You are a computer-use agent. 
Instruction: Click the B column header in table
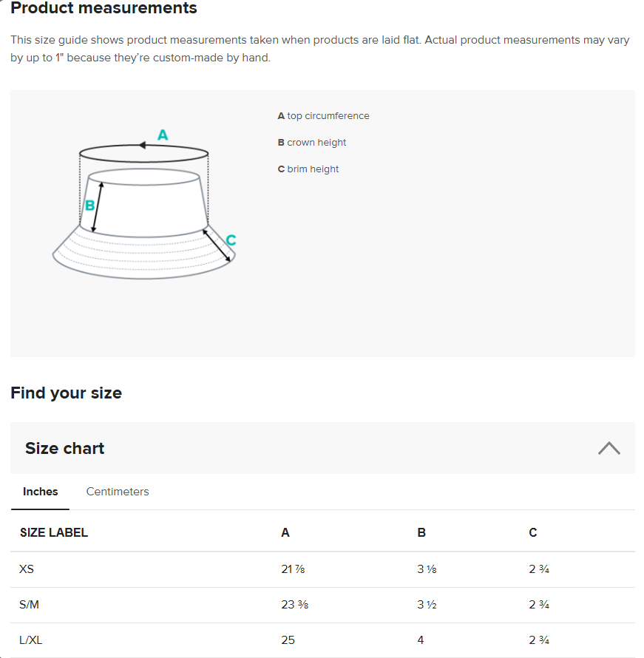coord(421,532)
